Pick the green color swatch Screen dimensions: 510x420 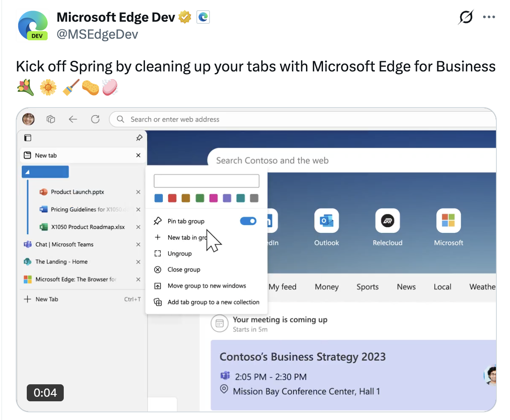point(199,198)
